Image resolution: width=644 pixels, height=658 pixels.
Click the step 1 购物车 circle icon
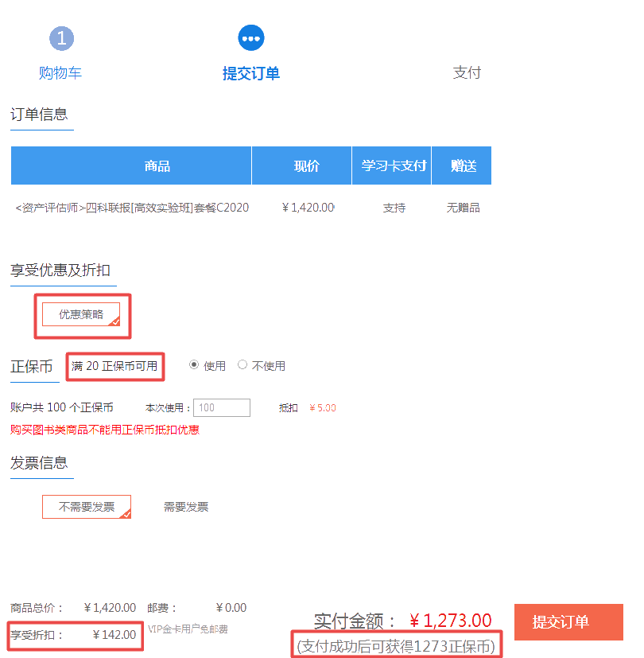(x=61, y=37)
